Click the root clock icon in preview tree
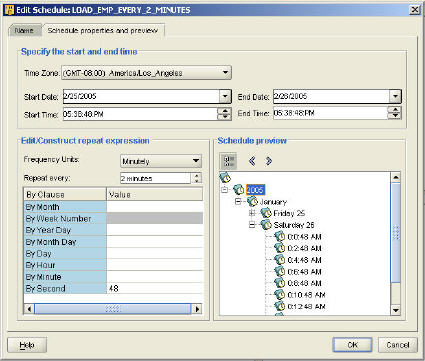 (x=225, y=178)
